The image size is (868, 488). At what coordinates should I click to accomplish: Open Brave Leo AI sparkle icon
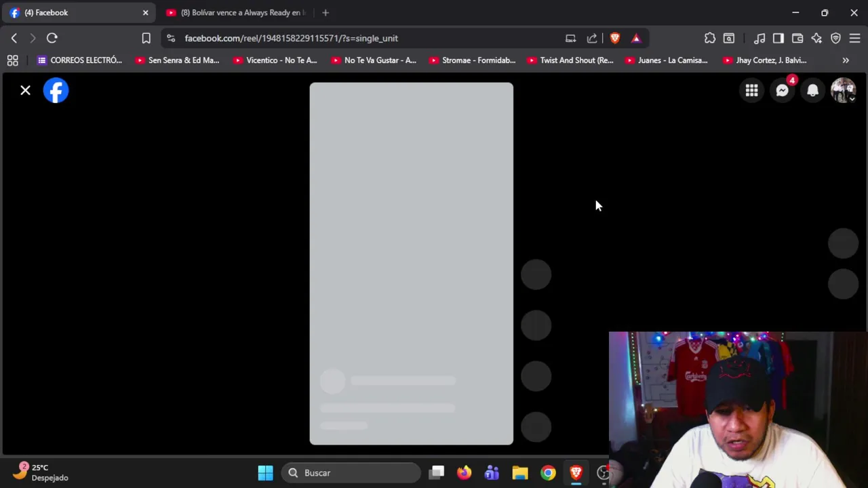pyautogui.click(x=816, y=38)
